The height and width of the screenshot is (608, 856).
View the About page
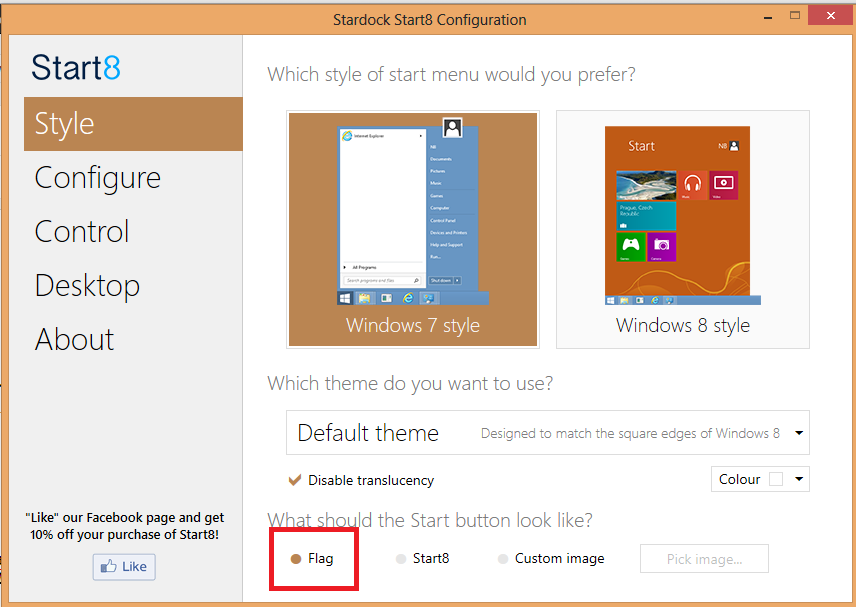(74, 339)
